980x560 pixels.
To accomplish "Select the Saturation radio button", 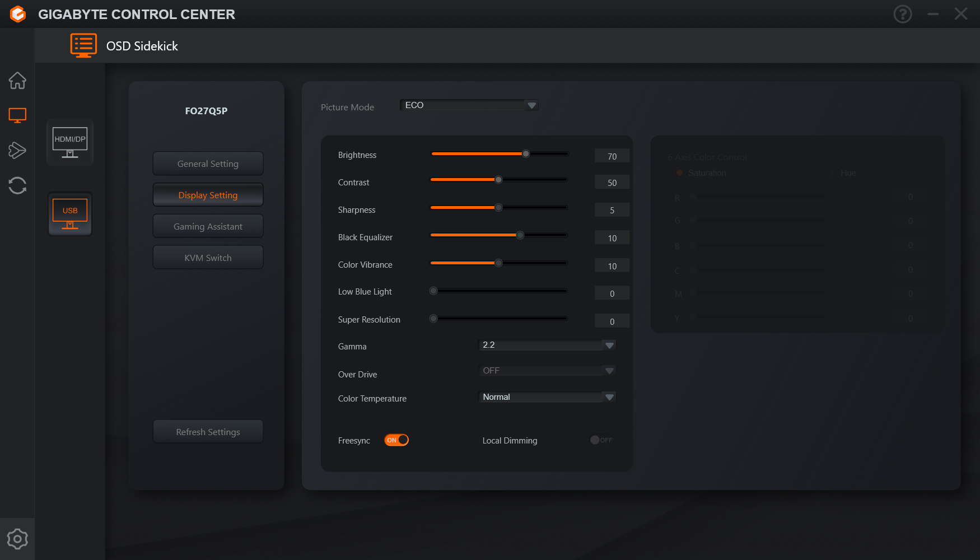I will [680, 173].
